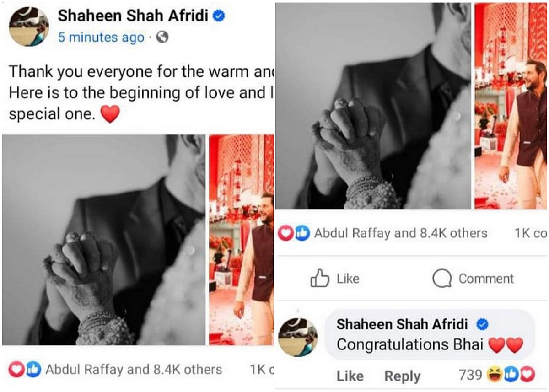Click the blue verified badge in post header
Image resolution: width=549 pixels, height=392 pixels.
pyautogui.click(x=219, y=16)
